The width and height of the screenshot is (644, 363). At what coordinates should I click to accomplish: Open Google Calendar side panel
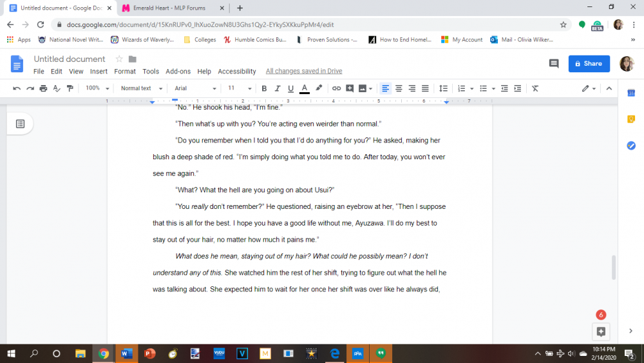point(631,93)
